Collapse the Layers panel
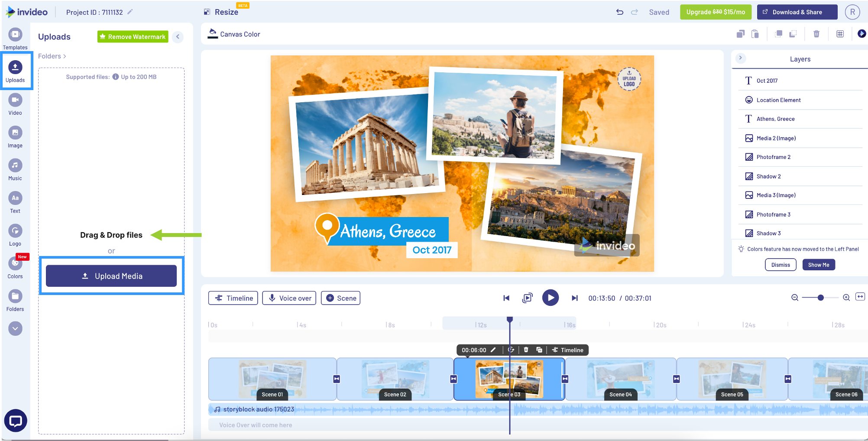 click(741, 58)
